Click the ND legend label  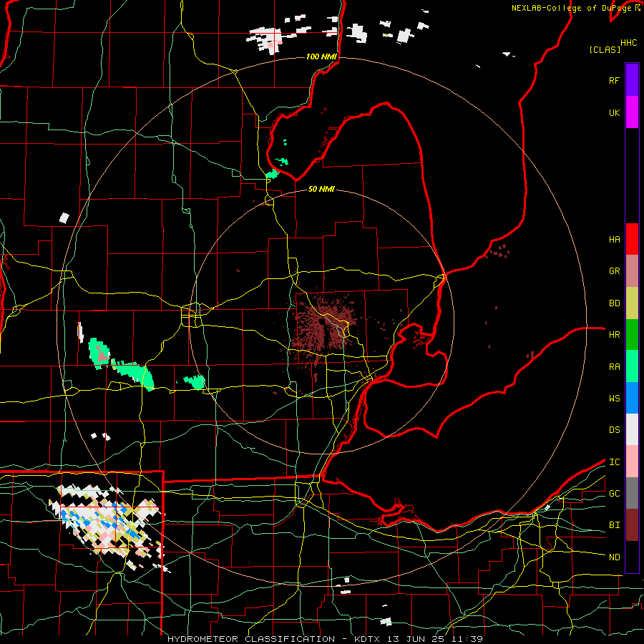pos(614,557)
